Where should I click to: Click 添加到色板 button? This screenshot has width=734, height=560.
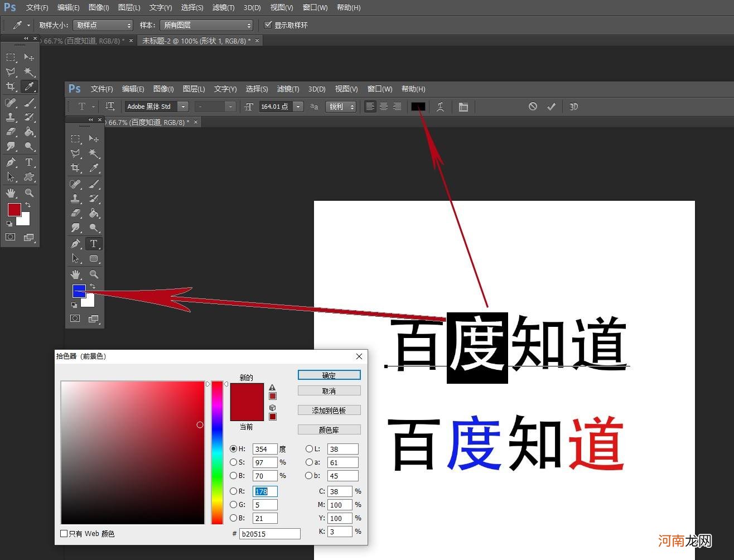pos(329,410)
